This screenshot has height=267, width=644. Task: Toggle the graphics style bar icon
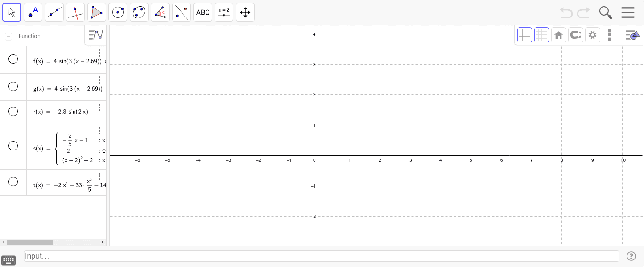(x=632, y=35)
